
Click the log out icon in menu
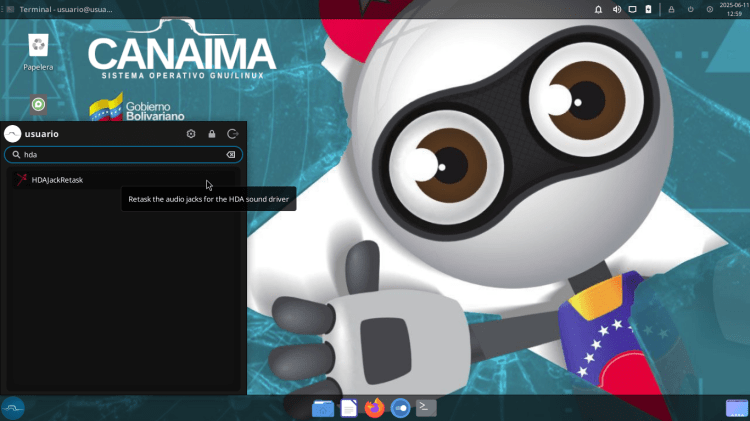point(232,134)
